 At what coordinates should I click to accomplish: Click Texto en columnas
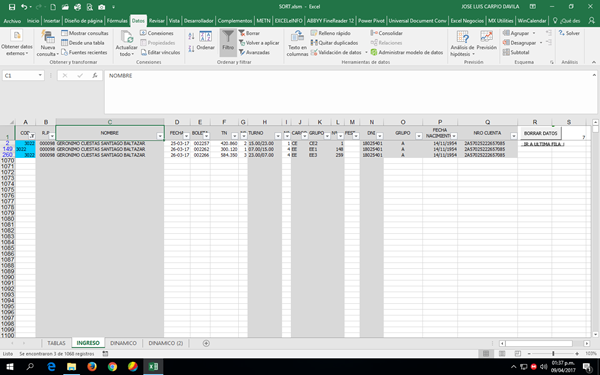[x=297, y=44]
